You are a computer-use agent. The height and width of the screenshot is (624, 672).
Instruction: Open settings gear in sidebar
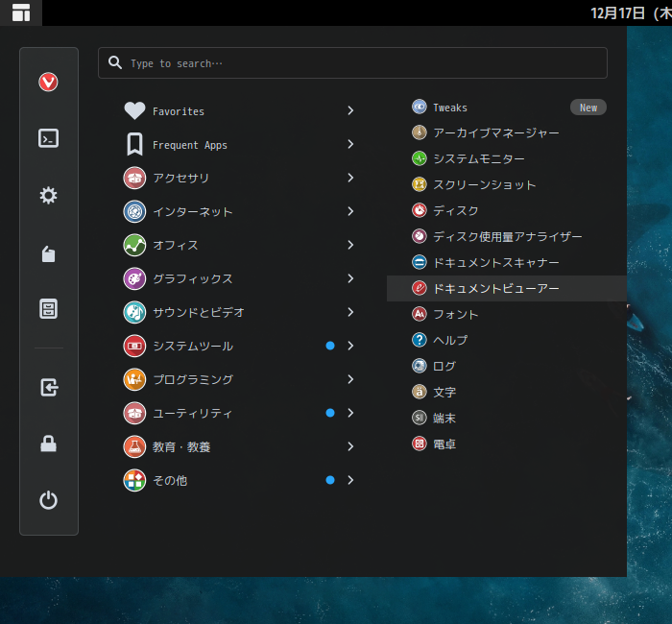point(48,195)
